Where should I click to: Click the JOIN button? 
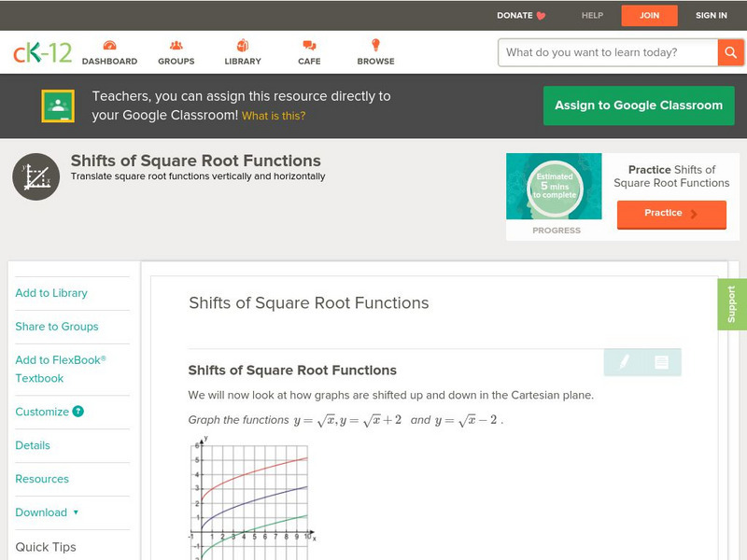pos(649,16)
